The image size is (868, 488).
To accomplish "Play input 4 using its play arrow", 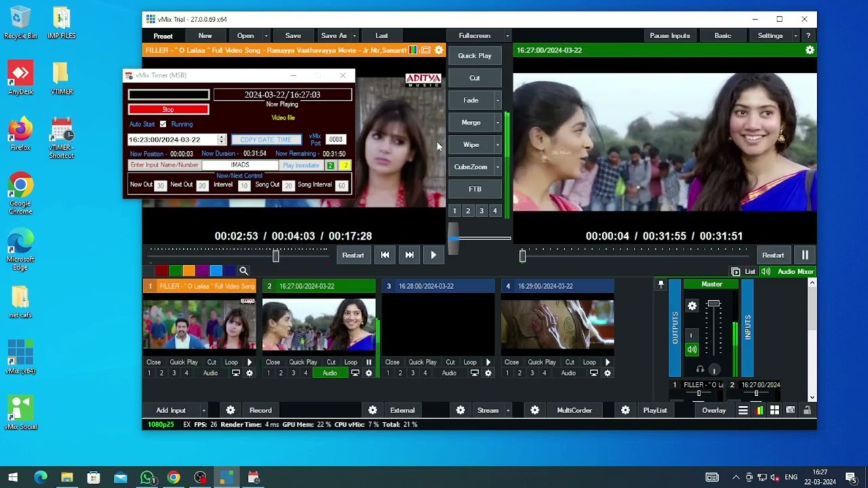I will click(608, 363).
